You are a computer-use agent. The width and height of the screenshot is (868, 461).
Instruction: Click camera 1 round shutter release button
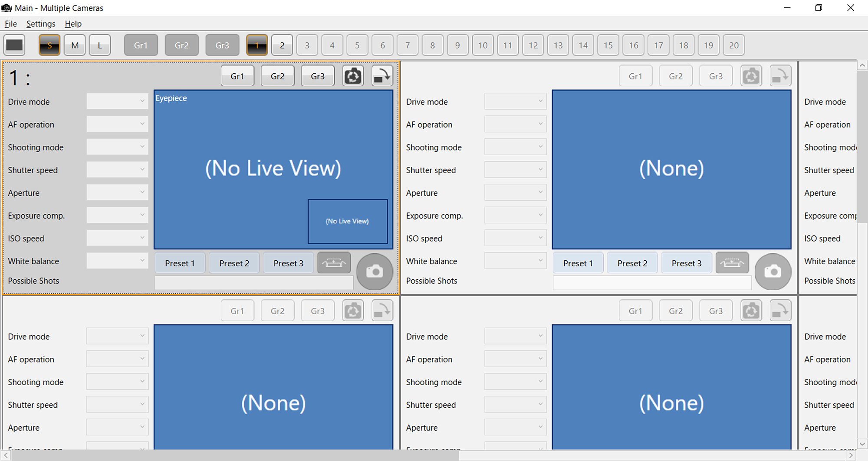(x=375, y=271)
